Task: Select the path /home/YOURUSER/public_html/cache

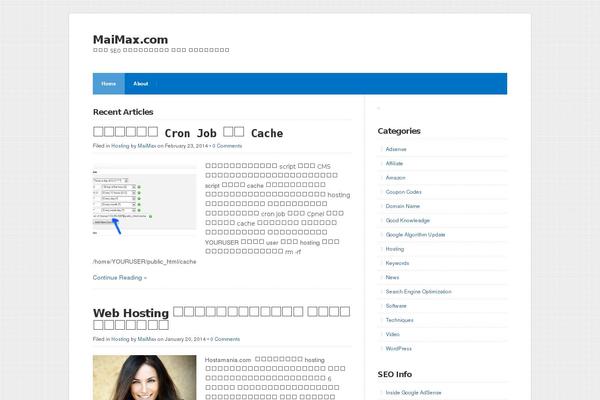Action: click(x=144, y=262)
